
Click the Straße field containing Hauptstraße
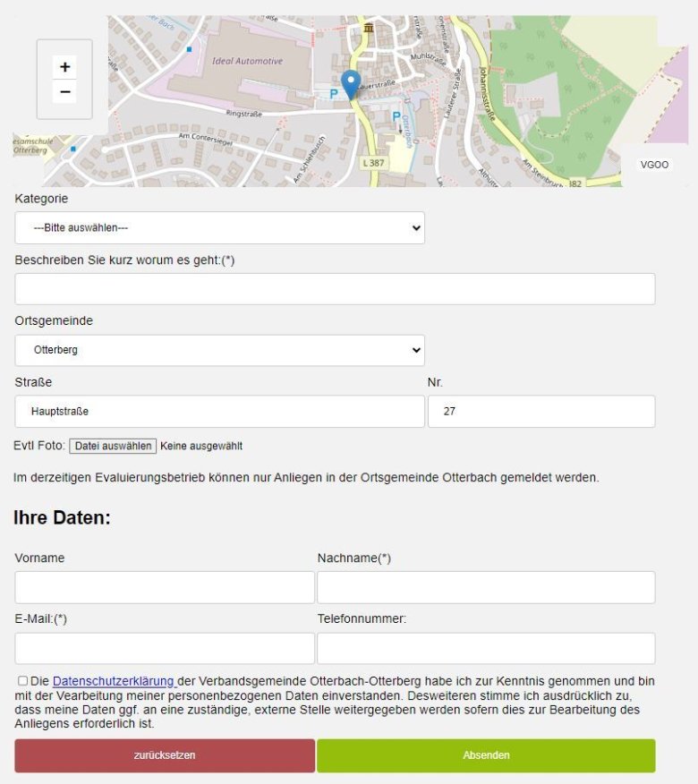click(219, 412)
